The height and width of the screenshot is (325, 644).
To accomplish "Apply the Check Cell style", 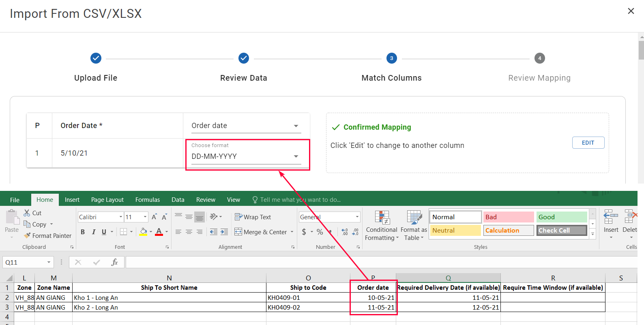I will (562, 230).
